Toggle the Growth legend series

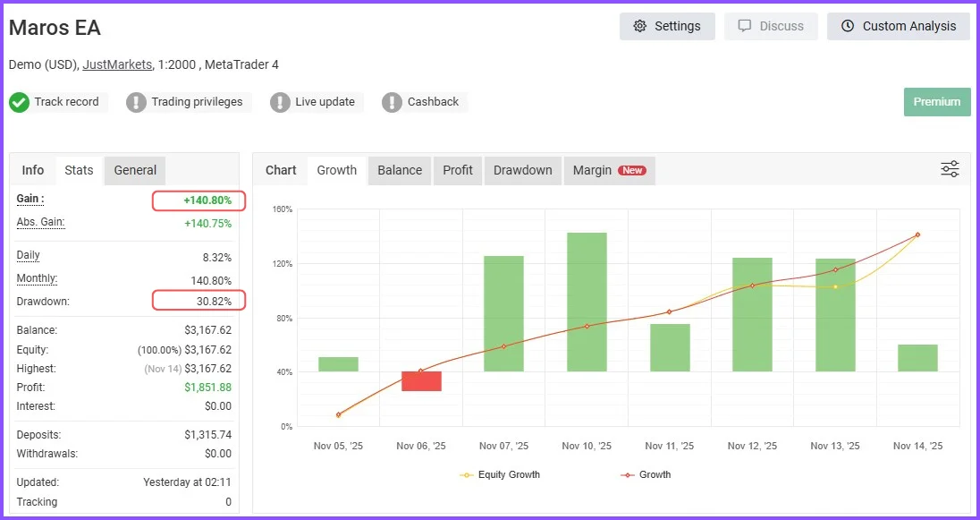646,474
